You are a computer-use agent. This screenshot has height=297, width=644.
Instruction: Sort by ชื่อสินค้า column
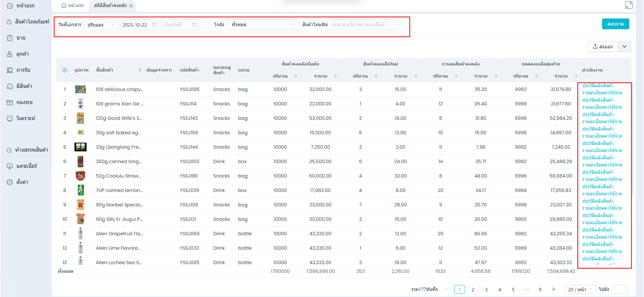click(x=140, y=70)
